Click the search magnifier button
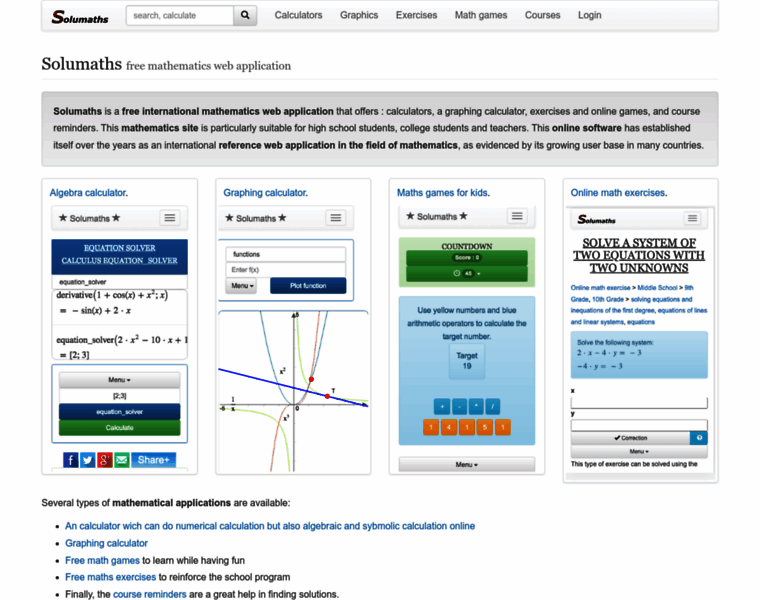 [x=245, y=16]
